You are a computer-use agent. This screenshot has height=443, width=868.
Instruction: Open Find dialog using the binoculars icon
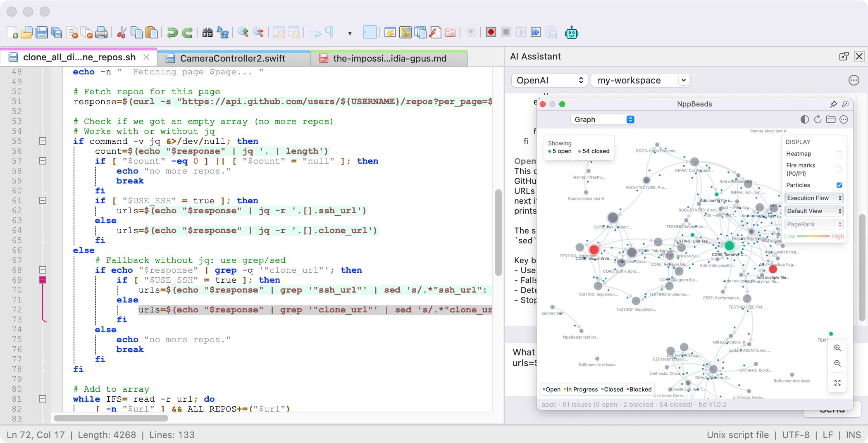[208, 32]
